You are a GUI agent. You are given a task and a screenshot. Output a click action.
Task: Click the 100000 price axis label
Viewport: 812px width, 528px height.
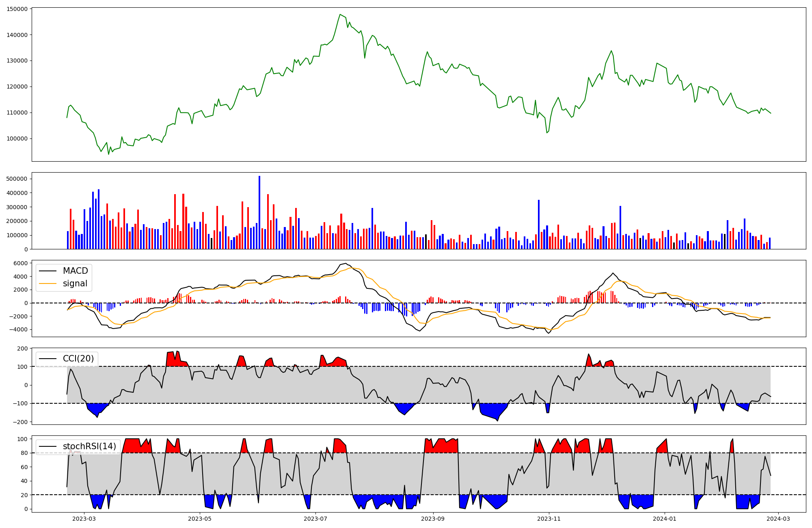[17, 138]
